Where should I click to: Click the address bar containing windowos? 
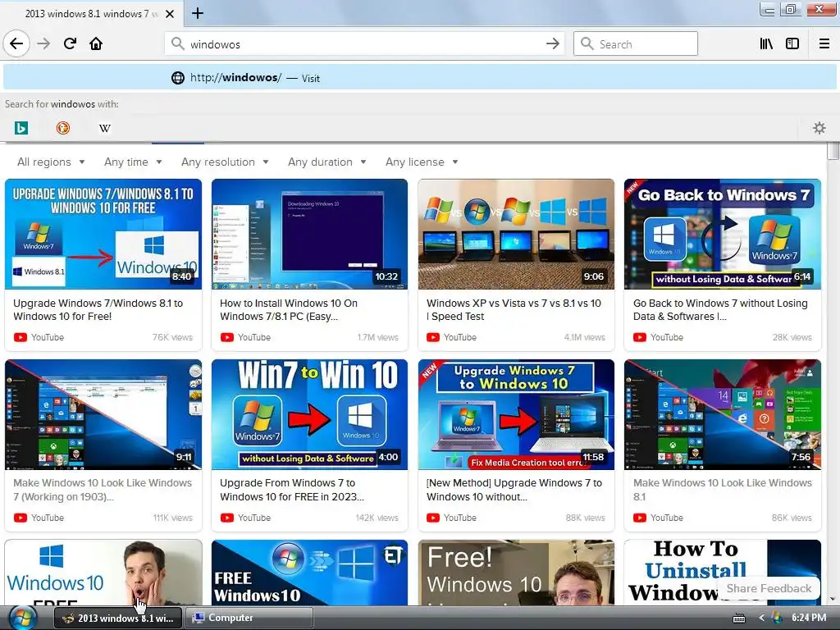pos(365,44)
